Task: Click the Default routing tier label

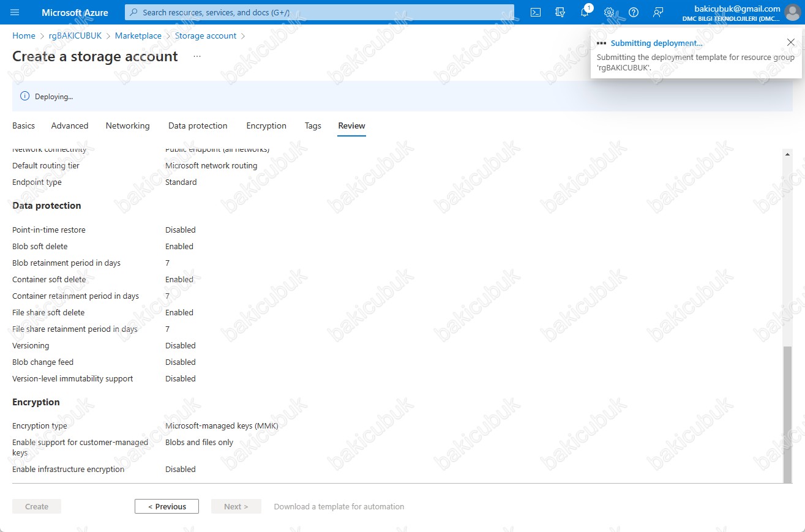Action: 46,166
